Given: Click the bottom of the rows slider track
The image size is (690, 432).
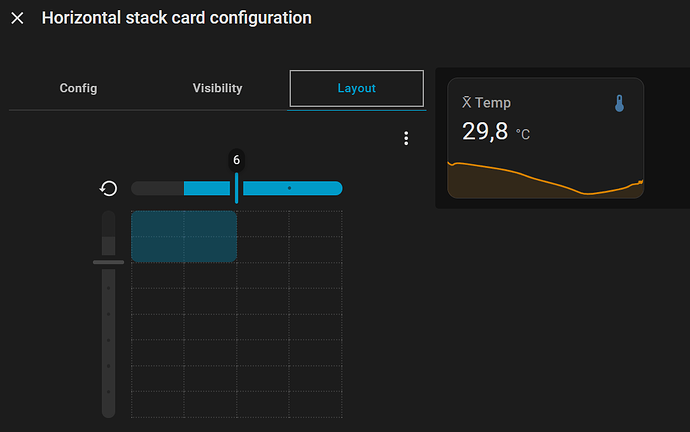Looking at the screenshot, I should [108, 408].
